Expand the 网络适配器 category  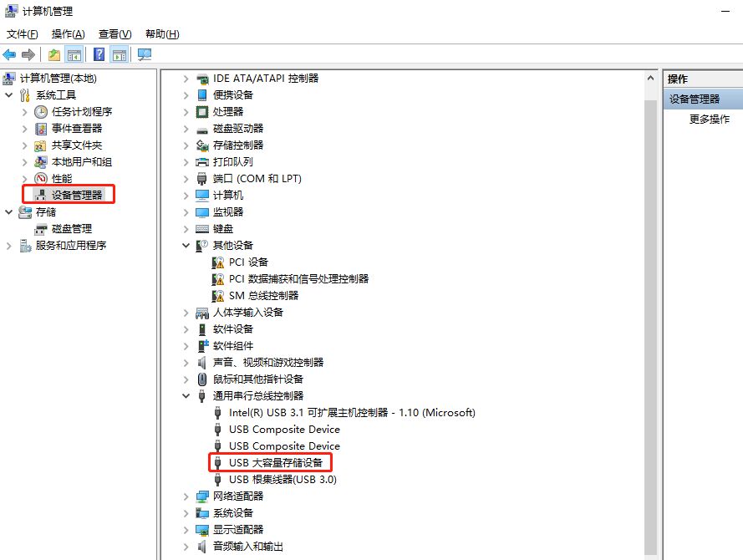[186, 496]
